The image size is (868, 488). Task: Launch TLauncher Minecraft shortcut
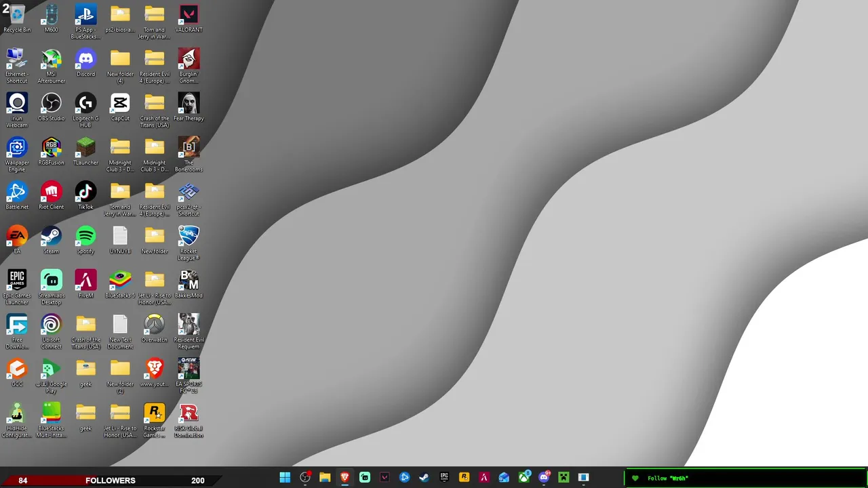[85, 147]
